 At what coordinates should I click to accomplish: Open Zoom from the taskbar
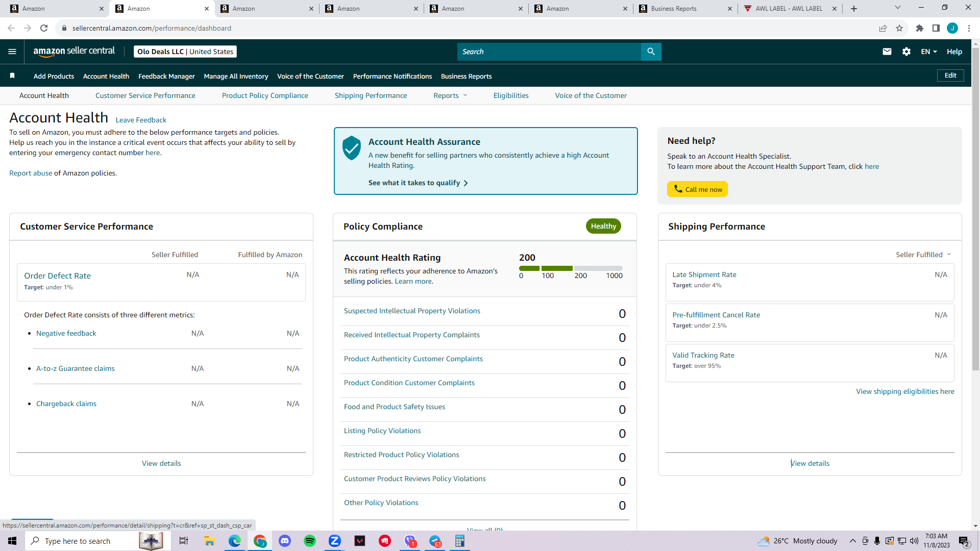point(335,541)
